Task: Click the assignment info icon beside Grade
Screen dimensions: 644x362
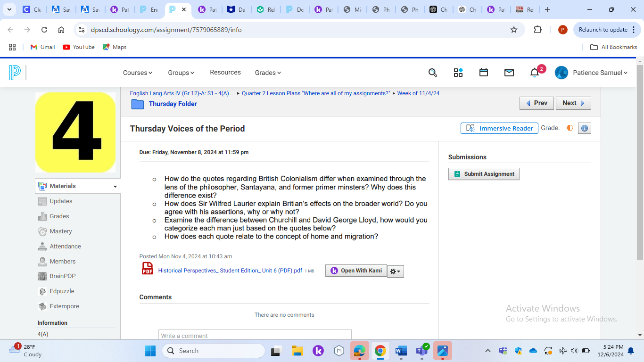Action: [585, 128]
